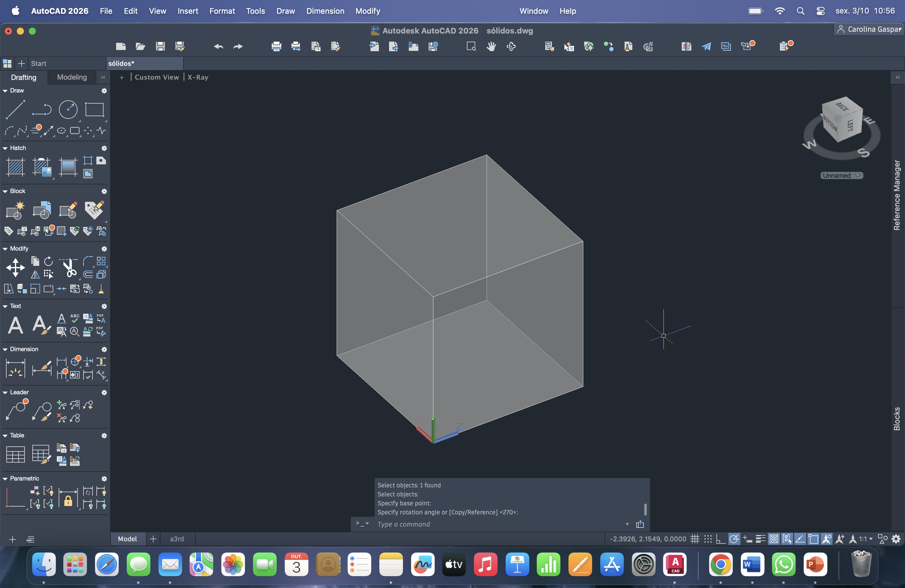Click the X-Ray visual style label
The height and width of the screenshot is (588, 905).
tap(198, 77)
